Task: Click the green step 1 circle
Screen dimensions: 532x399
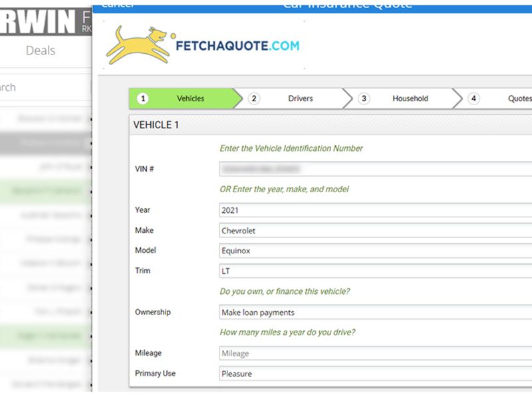Action: click(x=142, y=98)
